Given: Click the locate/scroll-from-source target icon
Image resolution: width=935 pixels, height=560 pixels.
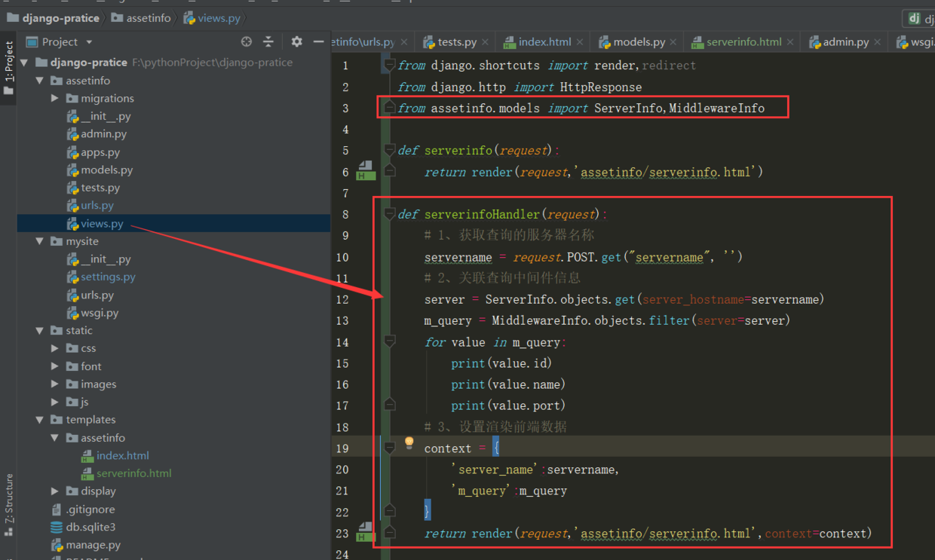Looking at the screenshot, I should 247,42.
